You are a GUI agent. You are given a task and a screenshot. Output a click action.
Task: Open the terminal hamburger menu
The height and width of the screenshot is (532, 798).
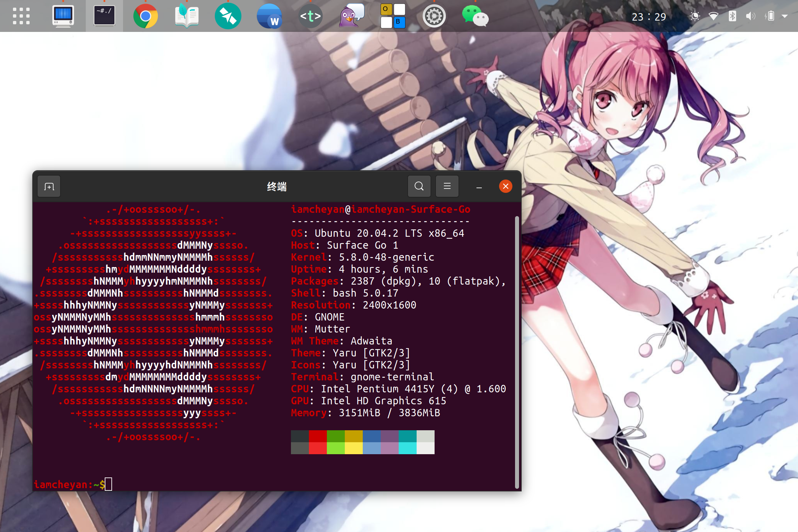(447, 186)
